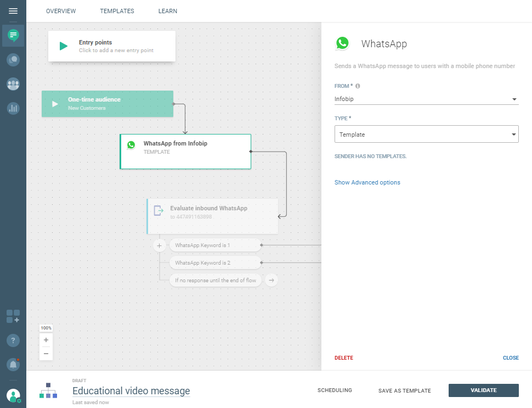
Task: Open the analytics bar chart icon
Action: tap(13, 108)
